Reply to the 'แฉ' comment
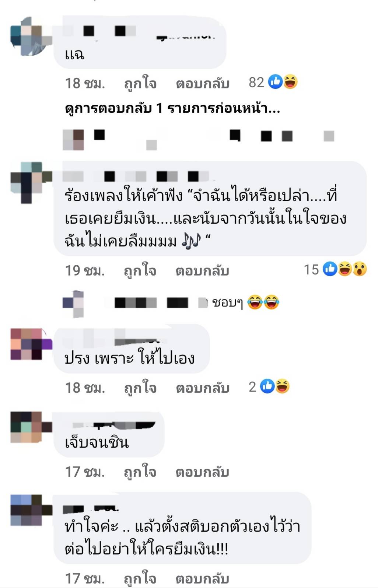Screen dimensions: 378x588 pos(202,83)
